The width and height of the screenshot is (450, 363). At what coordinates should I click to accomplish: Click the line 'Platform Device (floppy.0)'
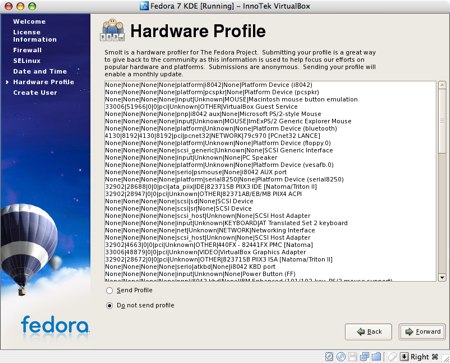218,143
